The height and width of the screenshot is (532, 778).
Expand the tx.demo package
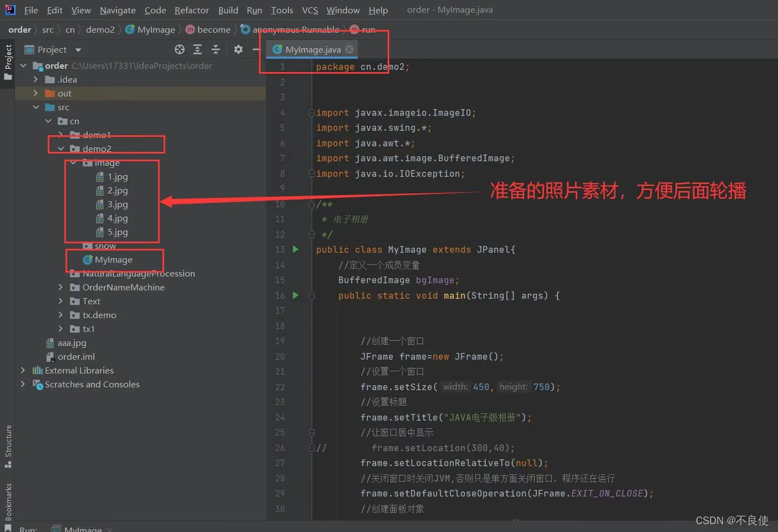tap(61, 315)
